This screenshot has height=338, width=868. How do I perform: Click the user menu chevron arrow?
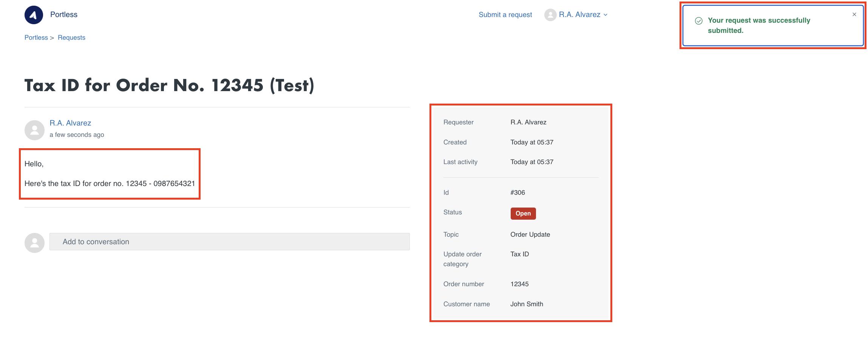(605, 15)
